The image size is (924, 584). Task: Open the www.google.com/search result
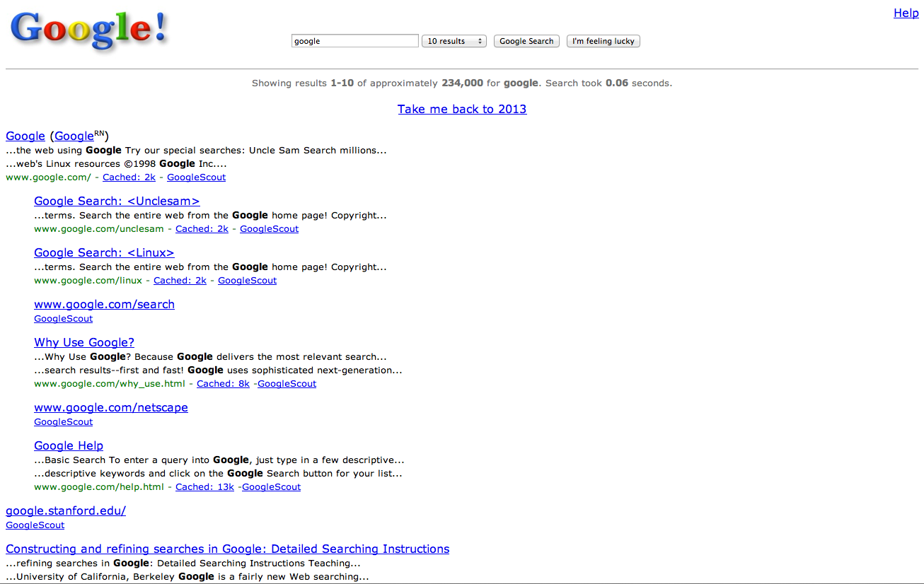pos(104,304)
